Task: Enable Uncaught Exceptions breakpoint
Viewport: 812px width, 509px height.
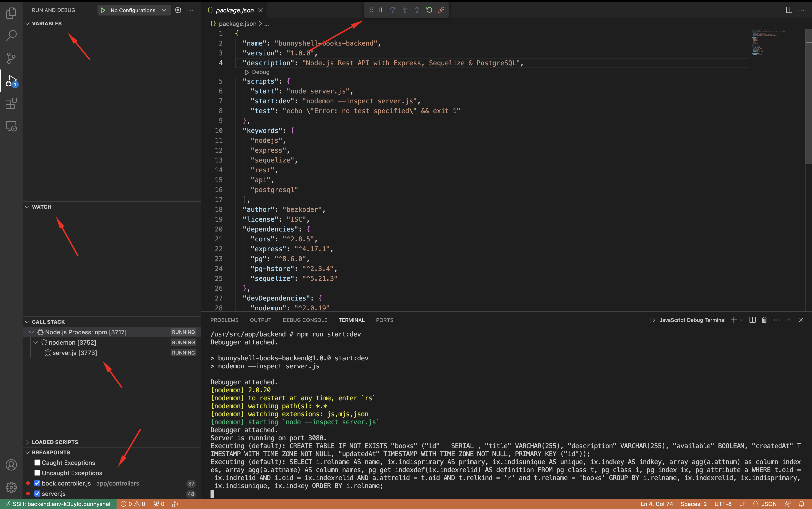Action: pyautogui.click(x=37, y=473)
